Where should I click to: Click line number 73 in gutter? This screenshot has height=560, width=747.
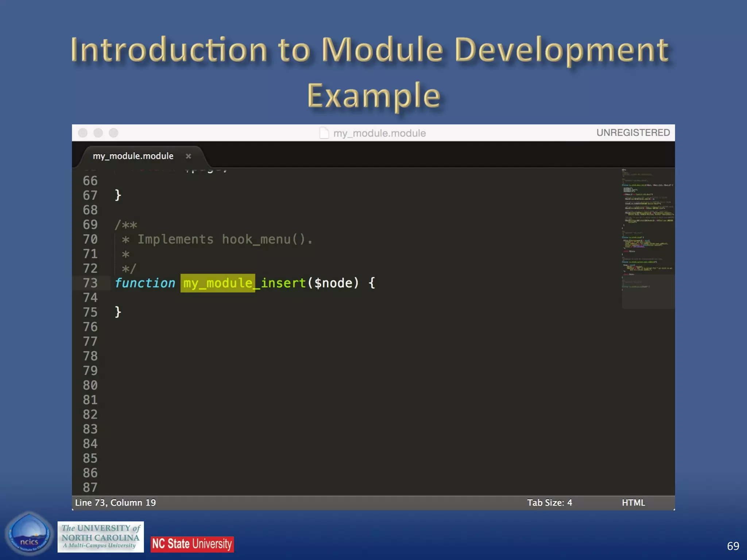(x=90, y=283)
